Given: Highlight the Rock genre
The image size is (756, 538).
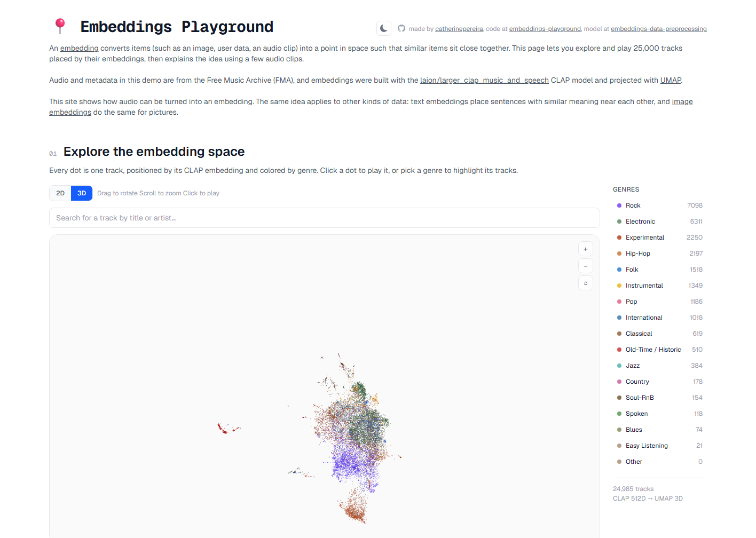Looking at the screenshot, I should (x=660, y=205).
